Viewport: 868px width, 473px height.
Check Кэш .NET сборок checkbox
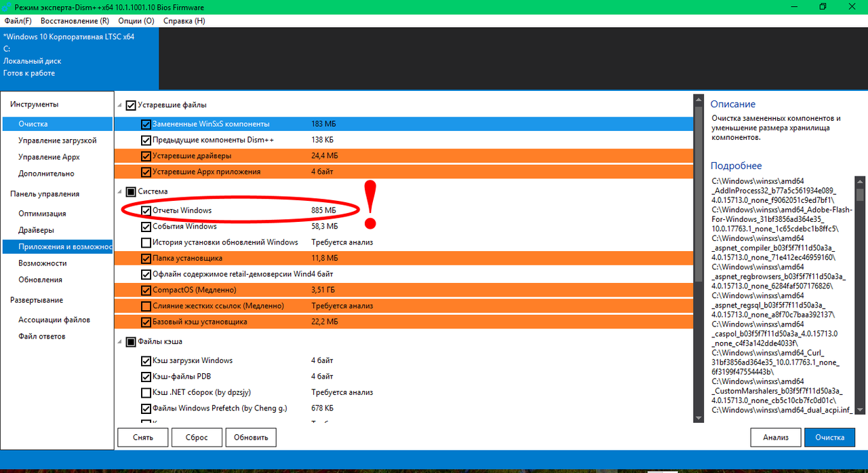point(146,392)
